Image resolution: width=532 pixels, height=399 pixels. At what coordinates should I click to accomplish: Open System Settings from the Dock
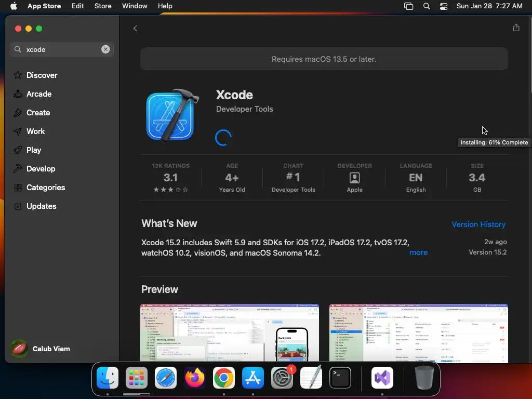pyautogui.click(x=282, y=378)
